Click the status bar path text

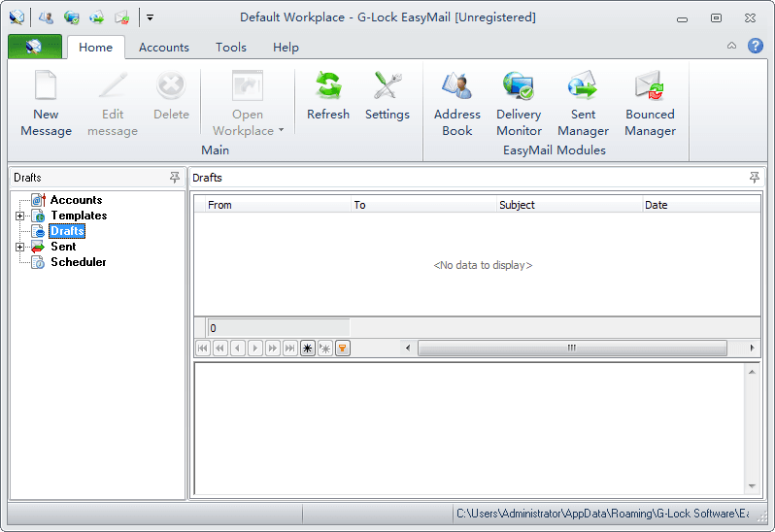[x=602, y=514]
